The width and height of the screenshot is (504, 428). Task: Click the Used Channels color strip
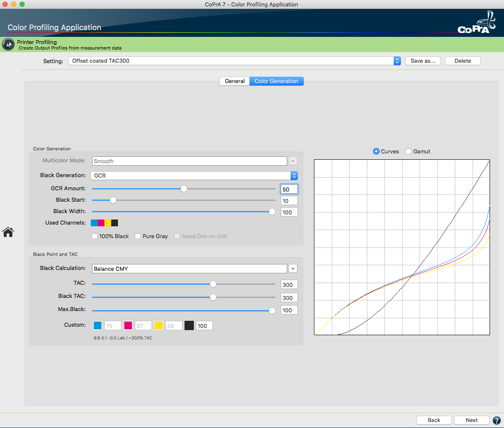tap(104, 223)
